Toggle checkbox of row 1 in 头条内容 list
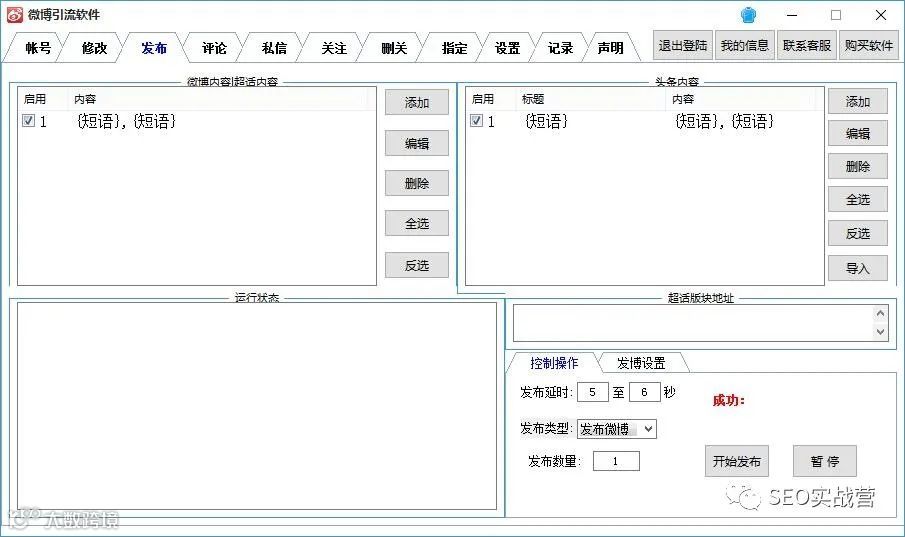Image resolution: width=905 pixels, height=537 pixels. point(476,121)
